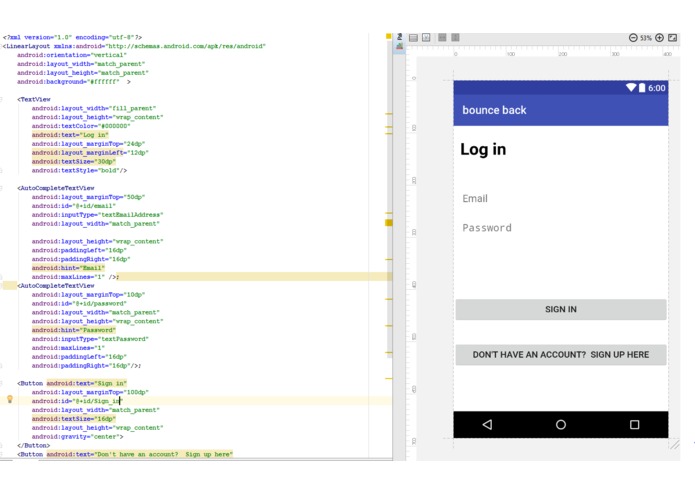
Task: Click android:background="#ffffff" line
Action: pos(74,82)
